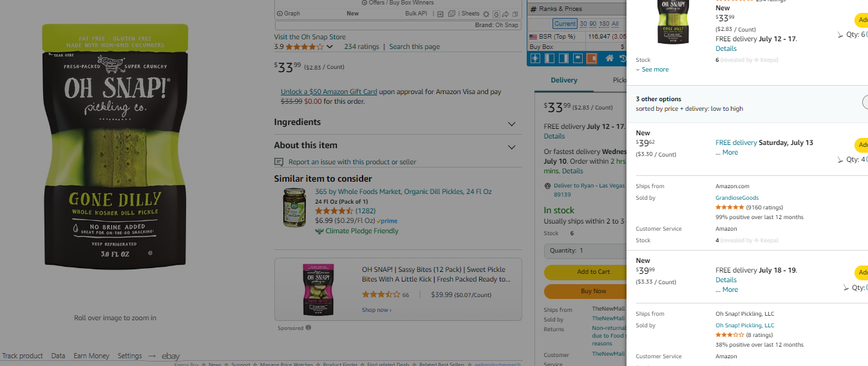Click the Buy Now button
The height and width of the screenshot is (366, 868).
(x=585, y=291)
